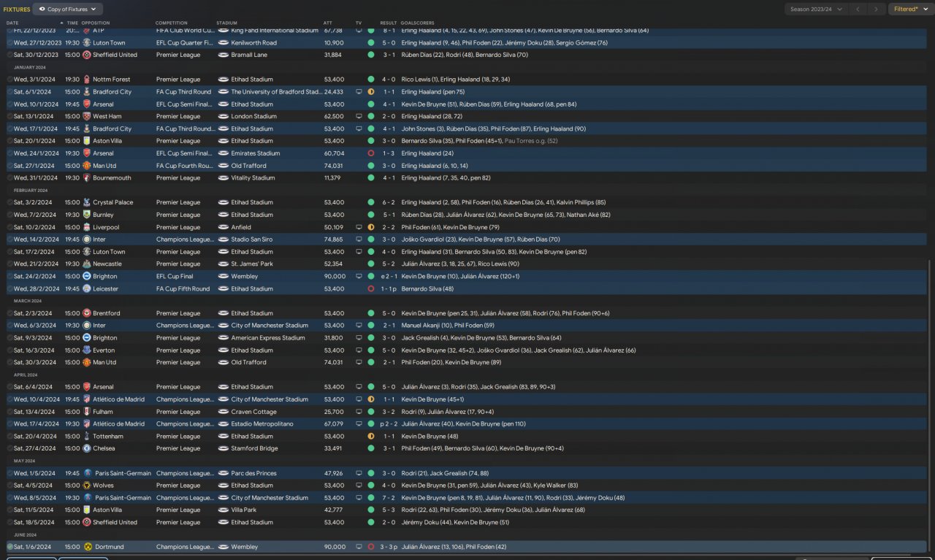Screen dimensions: 935x560
Task: Select the row circle for Sat, 9/3/2024
Action: point(9,338)
